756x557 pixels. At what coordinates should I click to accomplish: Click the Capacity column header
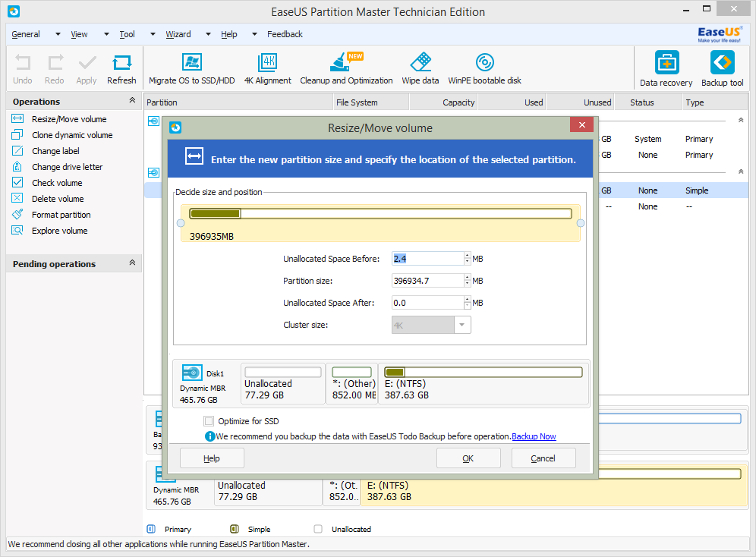(x=443, y=102)
